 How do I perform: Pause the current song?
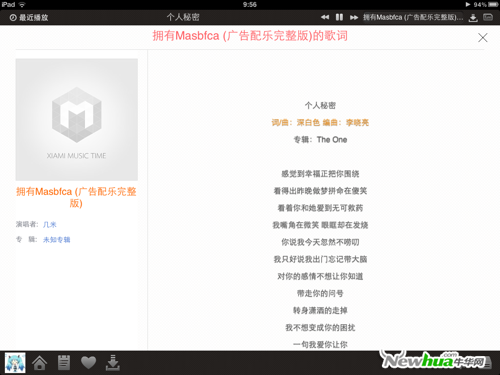[339, 17]
